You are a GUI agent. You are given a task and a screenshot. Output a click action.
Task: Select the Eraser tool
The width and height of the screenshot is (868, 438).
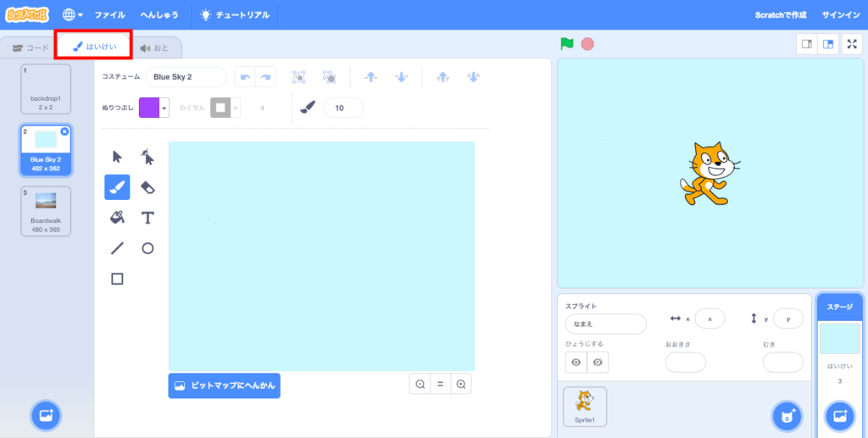(147, 187)
